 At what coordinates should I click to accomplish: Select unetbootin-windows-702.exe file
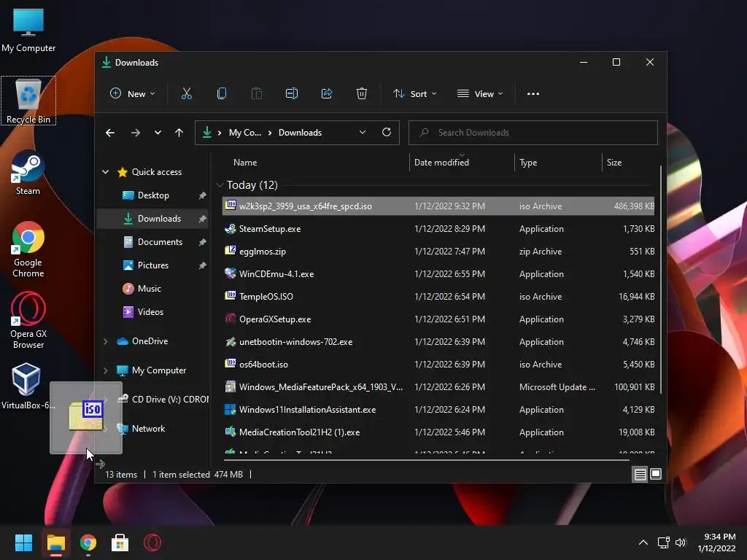[438, 342]
